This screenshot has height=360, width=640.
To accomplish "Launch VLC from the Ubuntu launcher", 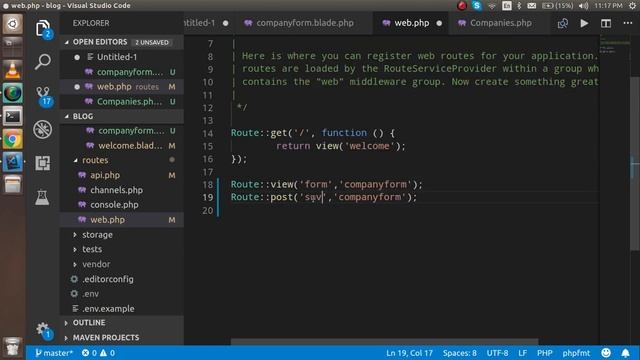I will pos(12,70).
